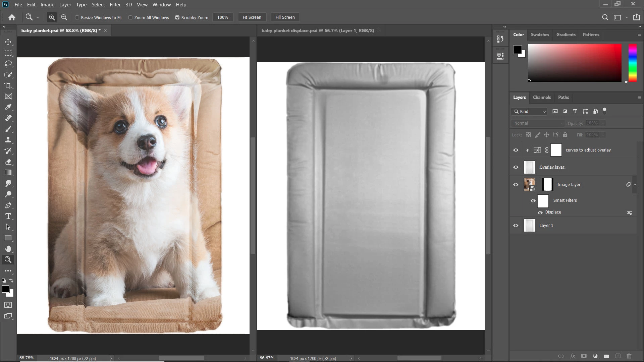This screenshot has width=644, height=362.
Task: Add a layer mask via panel icon
Action: (x=584, y=356)
